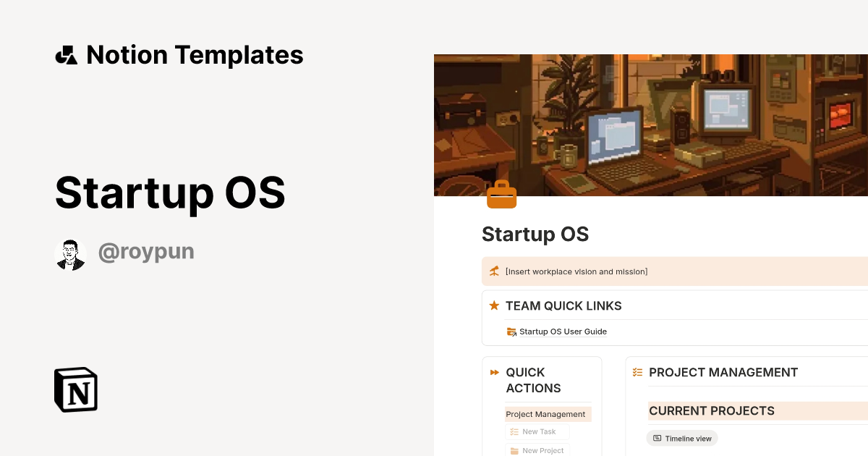The height and width of the screenshot is (456, 868).
Task: Click the task-list icon on New Task
Action: (513, 431)
